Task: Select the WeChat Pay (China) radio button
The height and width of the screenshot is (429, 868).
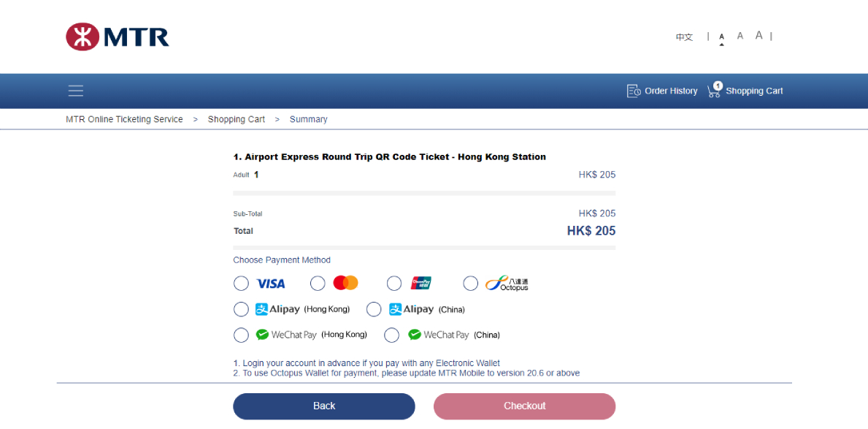Action: (x=392, y=335)
